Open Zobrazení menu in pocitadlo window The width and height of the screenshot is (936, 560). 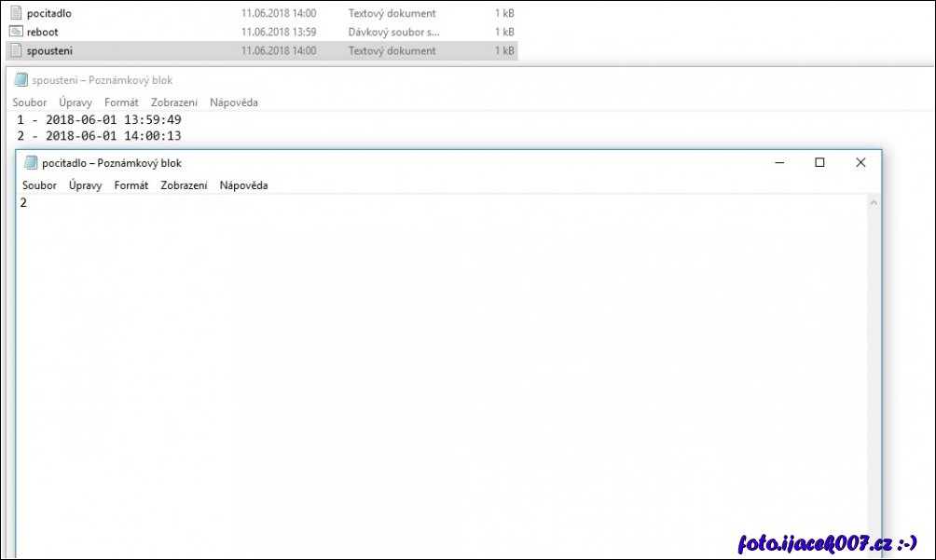tap(184, 185)
